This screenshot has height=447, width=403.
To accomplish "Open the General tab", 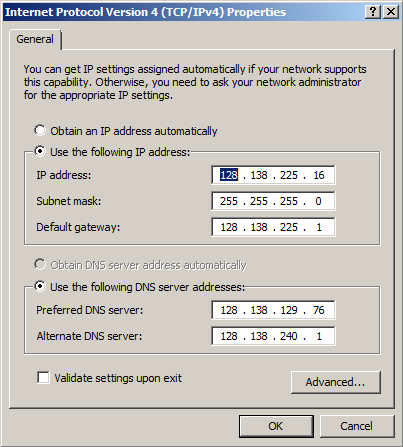I will pyautogui.click(x=35, y=39).
